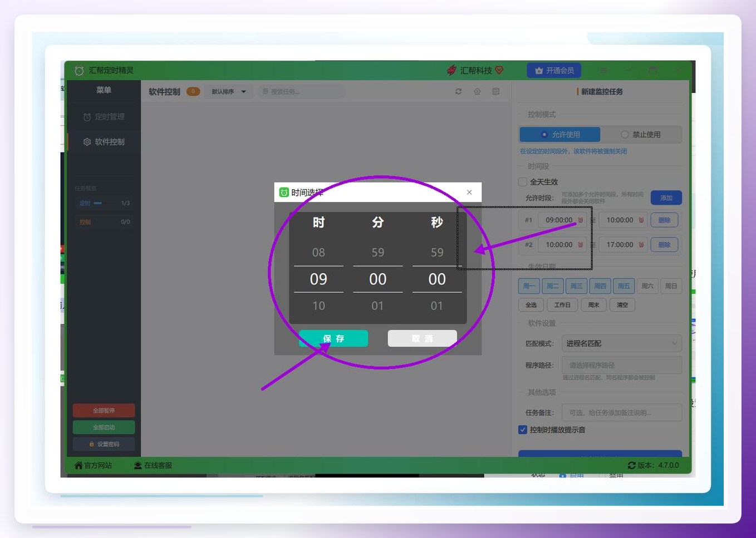756x538 pixels.
Task: Click the version update icon 4.7.0.0
Action: point(631,465)
